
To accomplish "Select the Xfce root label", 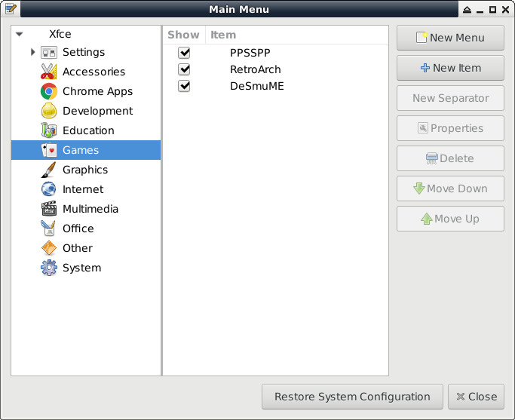I will [60, 34].
